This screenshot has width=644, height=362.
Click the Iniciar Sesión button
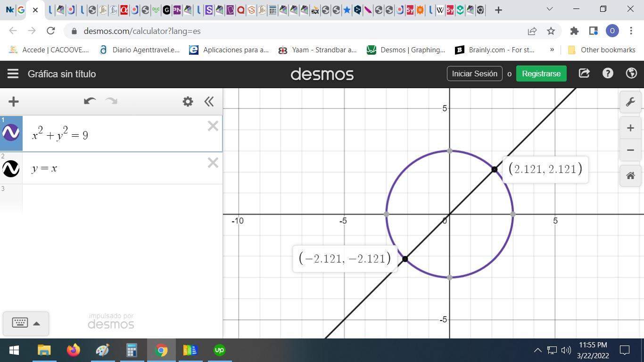tap(474, 74)
